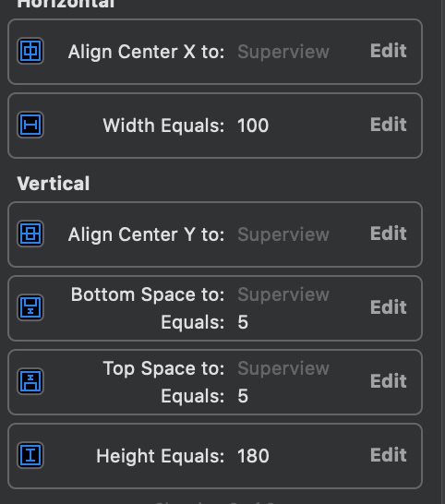The height and width of the screenshot is (504, 445).
Task: Edit the Top Space to Superview constraint
Action: pos(388,381)
